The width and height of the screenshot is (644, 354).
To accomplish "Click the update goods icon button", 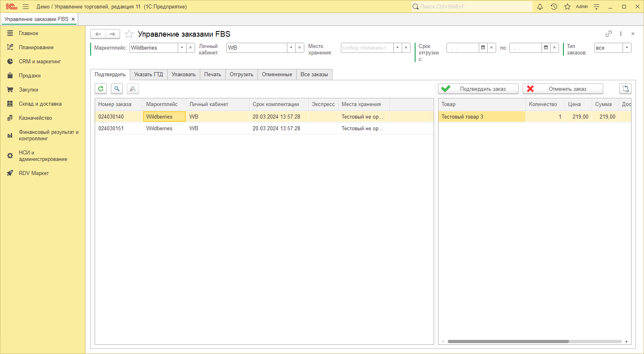I will [625, 89].
